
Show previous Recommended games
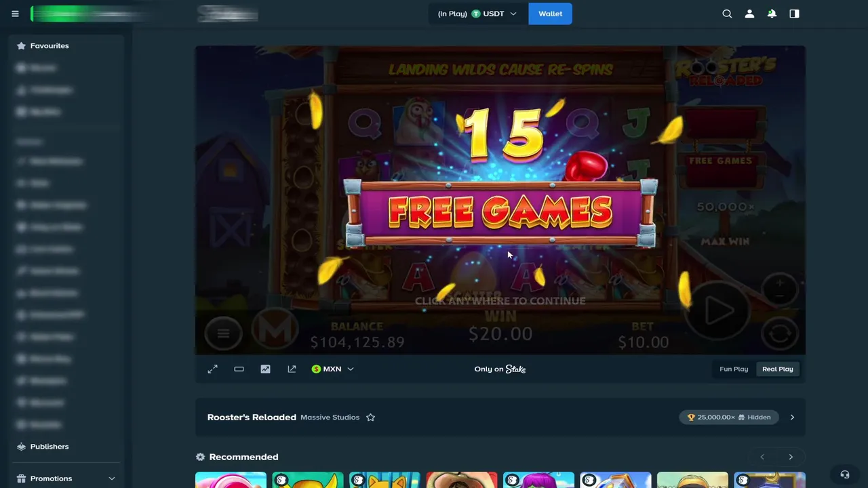(762, 457)
